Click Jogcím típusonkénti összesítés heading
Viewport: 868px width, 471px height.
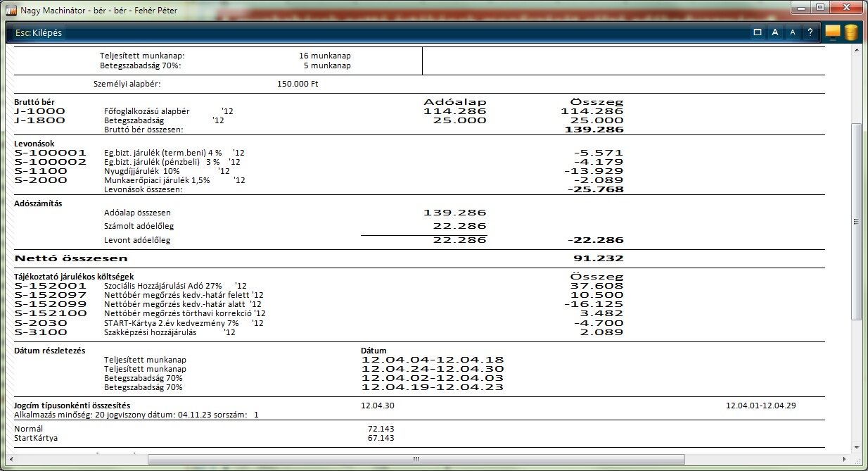pos(72,406)
